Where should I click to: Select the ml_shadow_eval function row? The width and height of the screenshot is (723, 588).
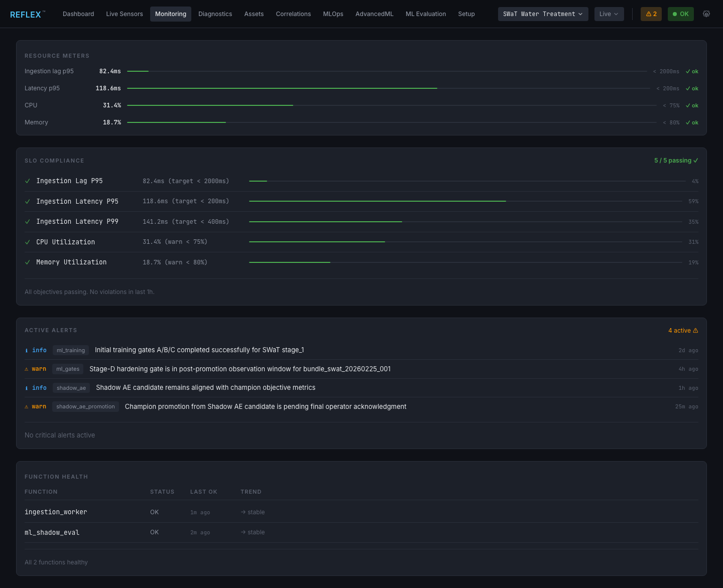click(361, 532)
